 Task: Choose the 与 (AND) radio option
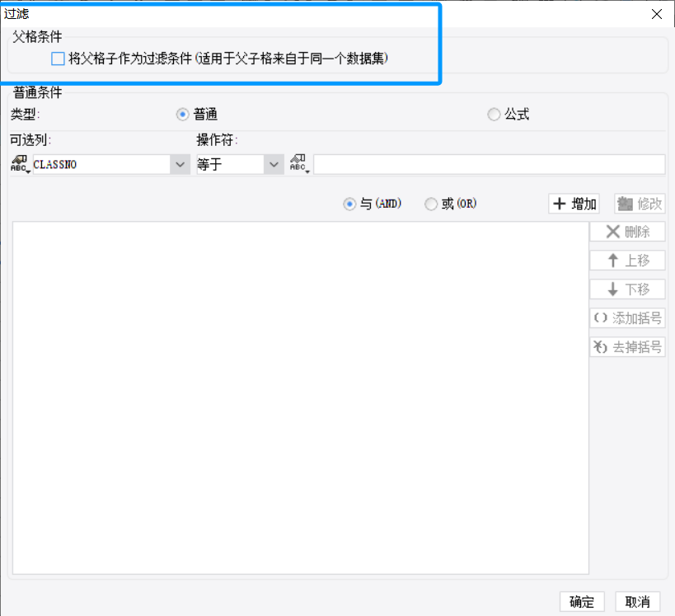349,204
